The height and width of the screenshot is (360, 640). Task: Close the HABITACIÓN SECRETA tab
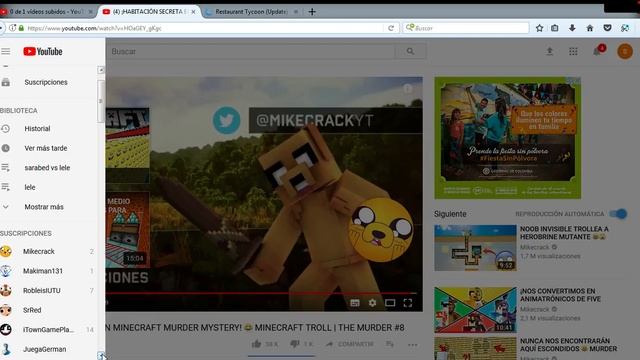(x=193, y=12)
